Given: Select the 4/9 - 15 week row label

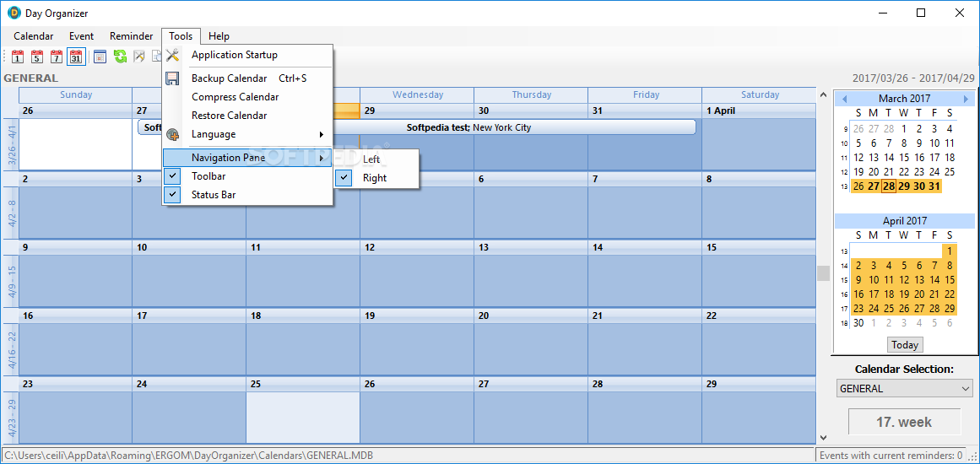Looking at the screenshot, I should coord(10,280).
